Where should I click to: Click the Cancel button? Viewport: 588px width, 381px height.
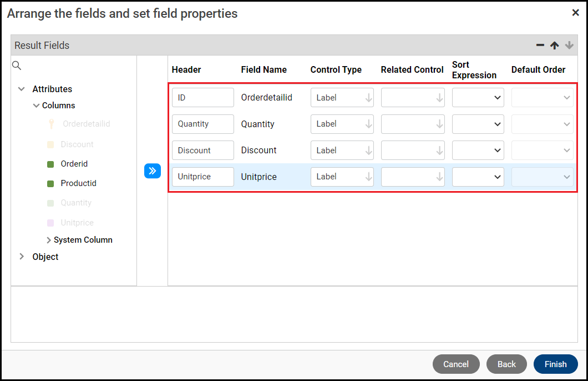point(456,364)
